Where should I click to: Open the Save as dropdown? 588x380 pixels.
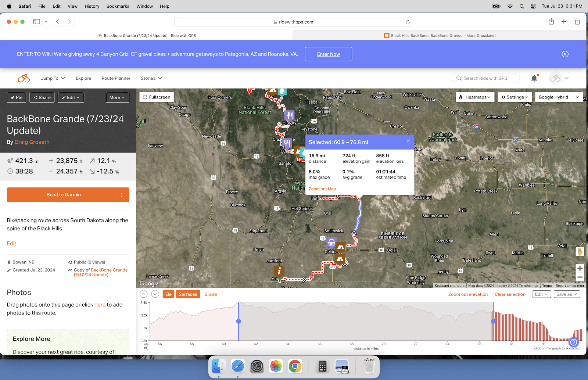pyautogui.click(x=567, y=294)
